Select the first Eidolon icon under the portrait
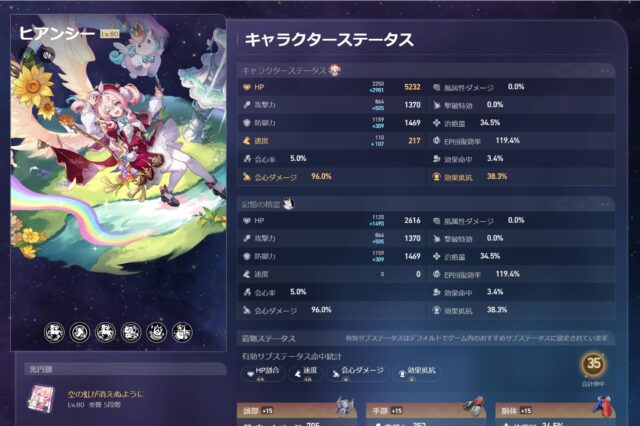Image resolution: width=640 pixels, height=426 pixels. coord(54,332)
